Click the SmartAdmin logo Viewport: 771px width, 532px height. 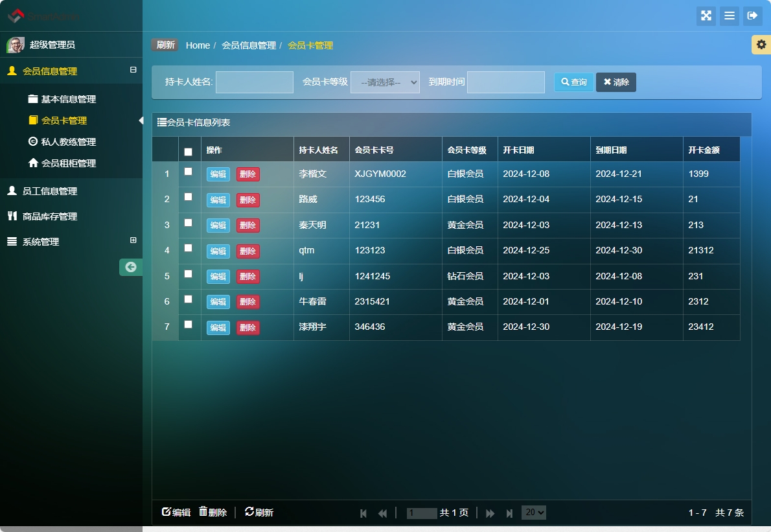[43, 16]
